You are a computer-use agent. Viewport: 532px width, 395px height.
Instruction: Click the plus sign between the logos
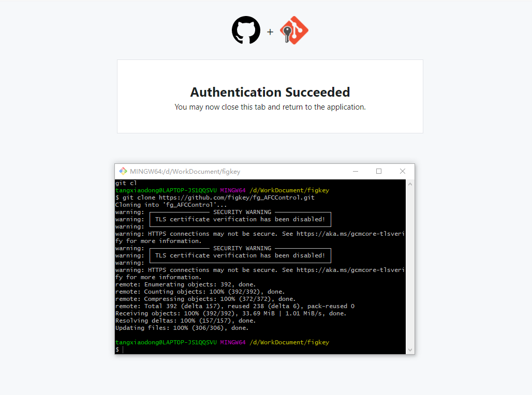[270, 32]
